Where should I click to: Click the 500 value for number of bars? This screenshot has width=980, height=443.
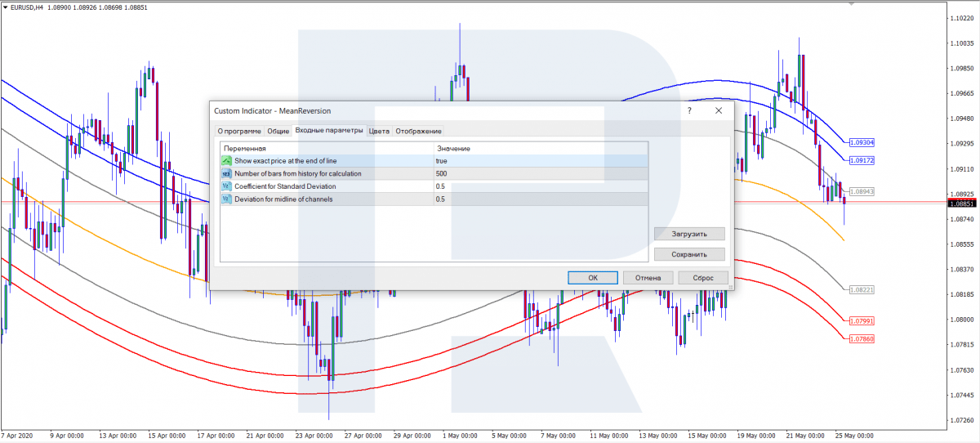click(442, 173)
